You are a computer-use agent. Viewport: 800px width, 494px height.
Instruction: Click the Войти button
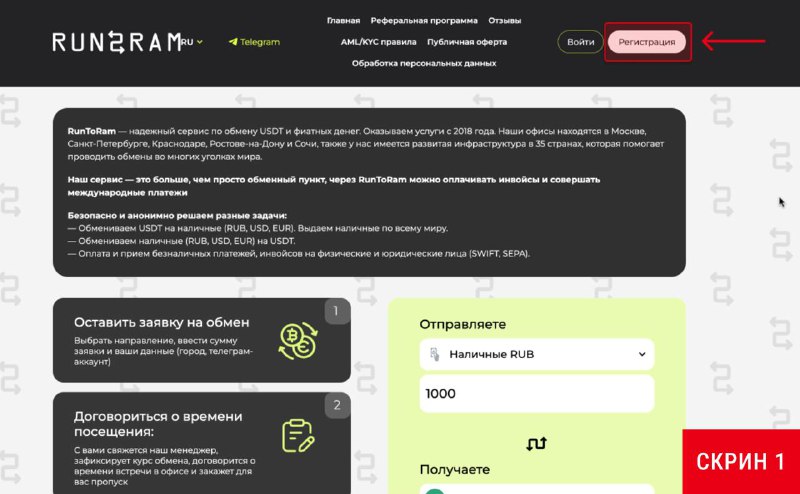tap(581, 42)
